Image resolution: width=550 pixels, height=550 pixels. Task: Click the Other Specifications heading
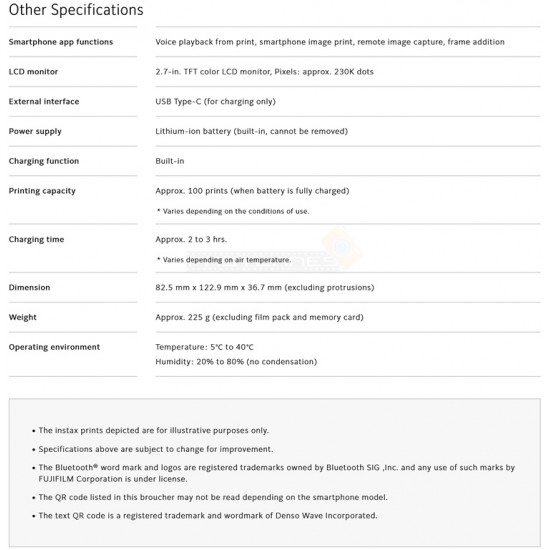[x=76, y=10]
